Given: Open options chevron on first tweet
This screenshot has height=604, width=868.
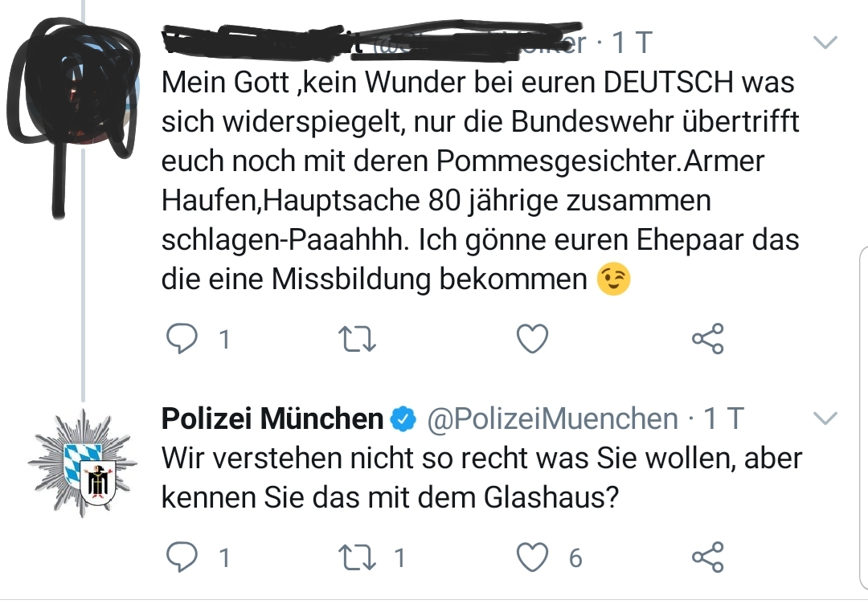Looking at the screenshot, I should [825, 41].
